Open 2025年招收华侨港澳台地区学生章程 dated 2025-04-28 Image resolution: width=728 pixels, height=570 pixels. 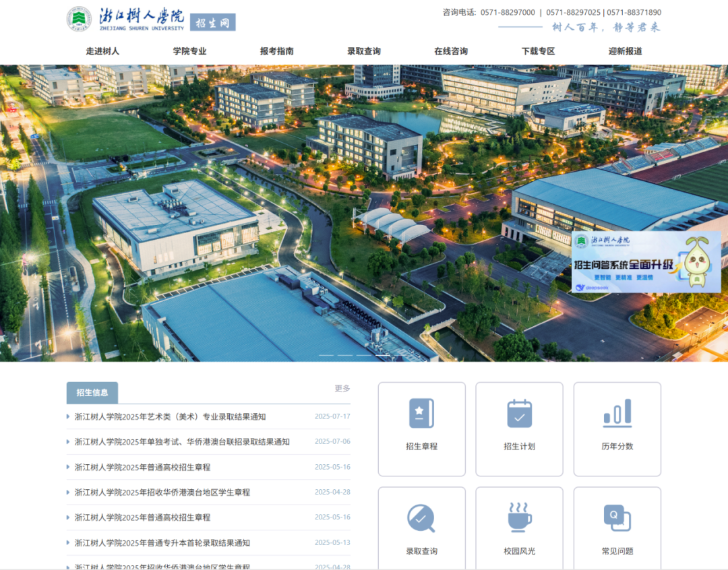pos(162,492)
